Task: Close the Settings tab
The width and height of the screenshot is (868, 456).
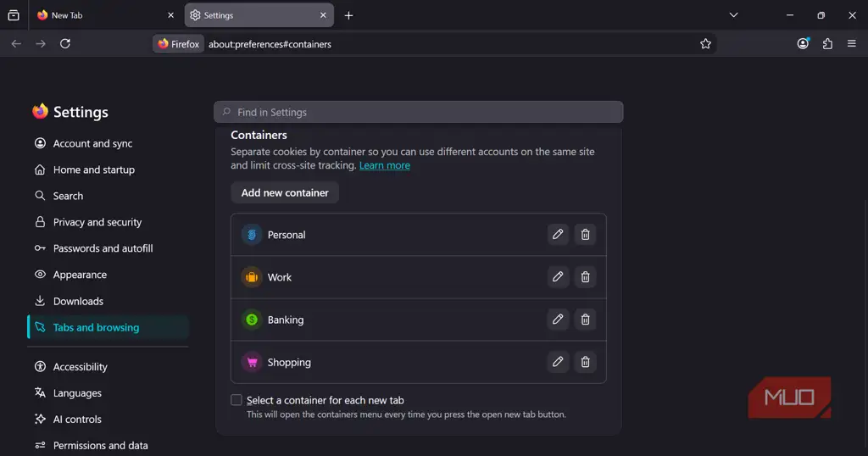Action: click(x=323, y=15)
